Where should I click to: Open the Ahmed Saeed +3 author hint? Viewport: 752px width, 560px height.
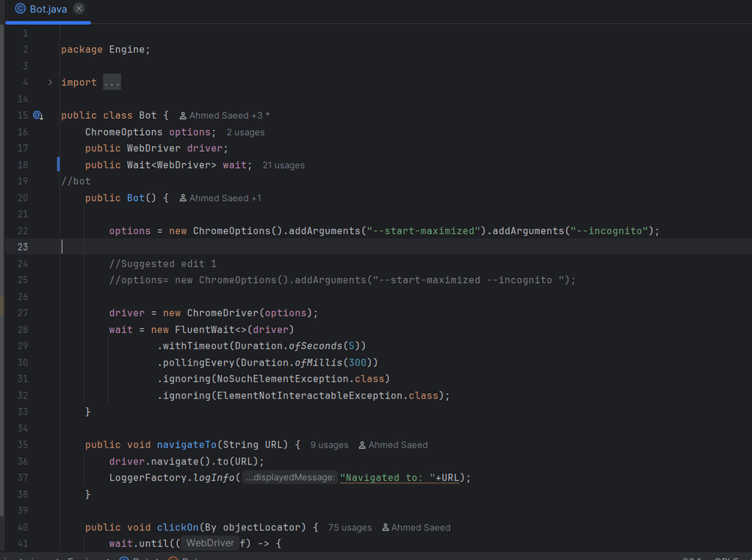229,116
